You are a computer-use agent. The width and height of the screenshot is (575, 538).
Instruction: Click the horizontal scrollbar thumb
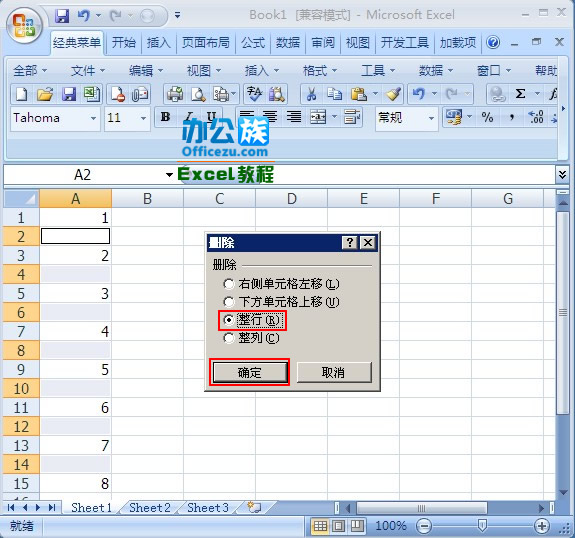[421, 508]
